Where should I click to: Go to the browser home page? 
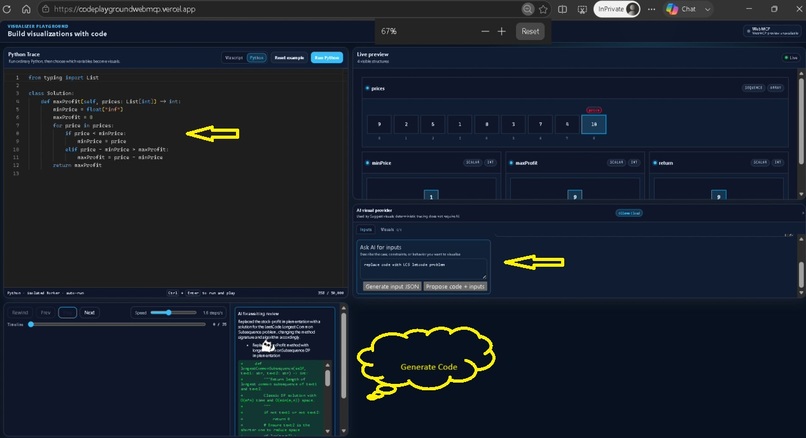click(26, 9)
